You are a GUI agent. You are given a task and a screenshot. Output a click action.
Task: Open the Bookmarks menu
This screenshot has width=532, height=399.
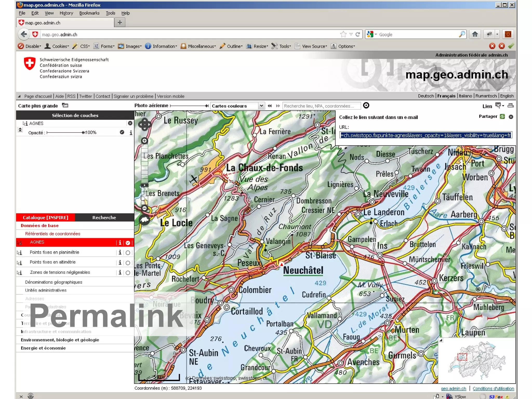click(89, 13)
